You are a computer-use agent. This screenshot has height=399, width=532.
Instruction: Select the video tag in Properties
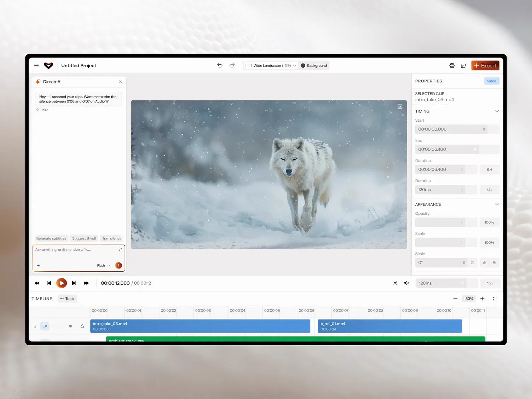click(492, 81)
